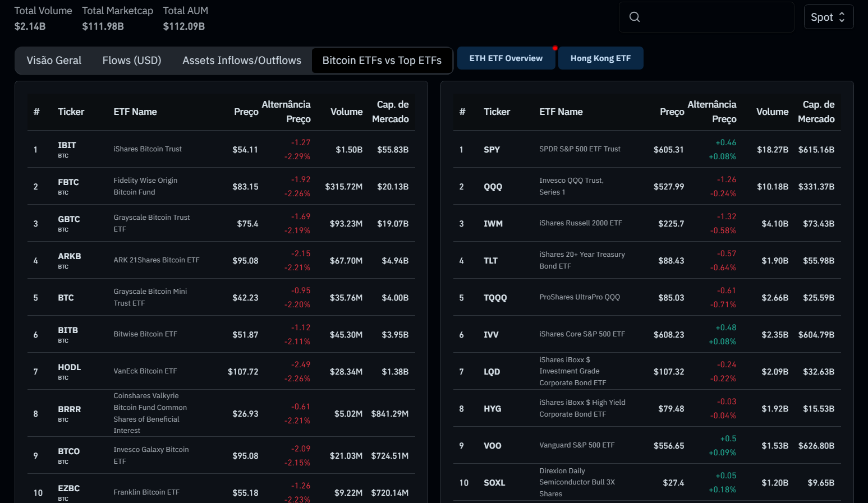Viewport: 868px width, 503px height.
Task: Click Franklin Bitcoin ETF name
Action: 146,492
